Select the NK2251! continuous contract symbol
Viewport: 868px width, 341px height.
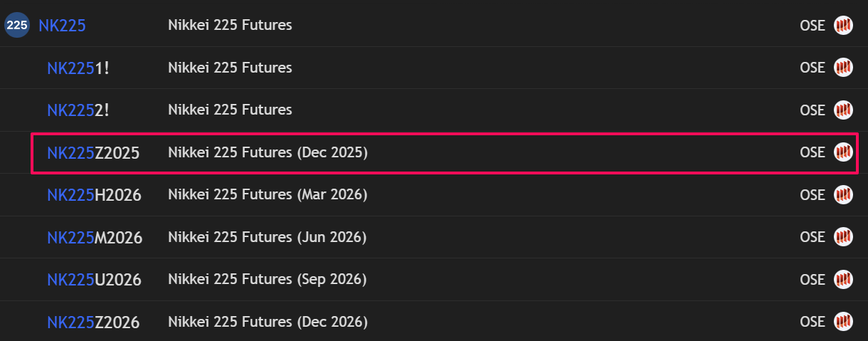tap(78, 68)
